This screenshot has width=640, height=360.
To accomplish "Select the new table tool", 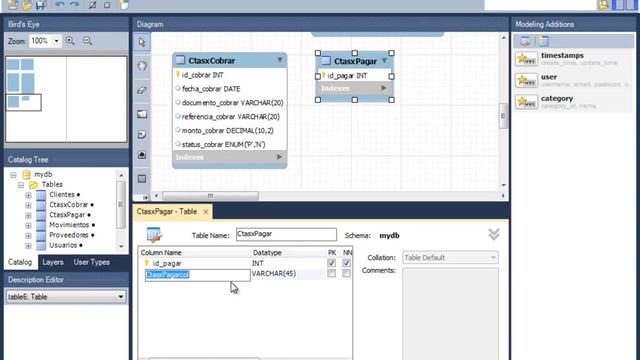I will click(x=142, y=179).
